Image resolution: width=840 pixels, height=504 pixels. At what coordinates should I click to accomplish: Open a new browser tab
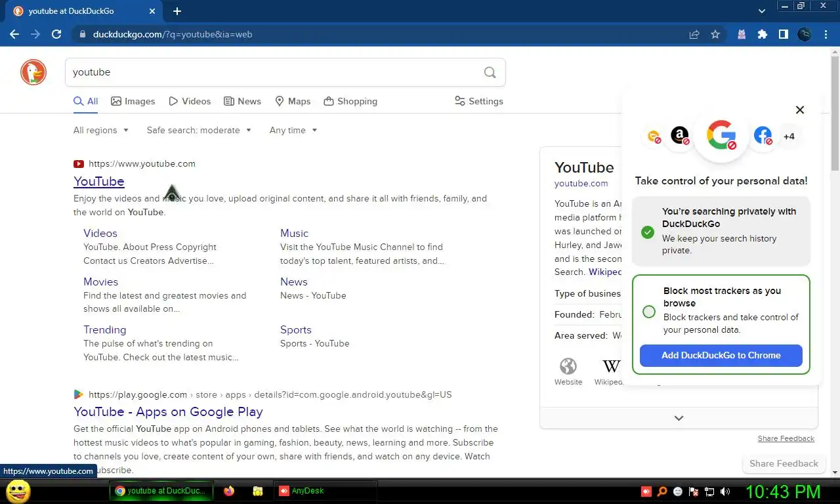pyautogui.click(x=177, y=11)
